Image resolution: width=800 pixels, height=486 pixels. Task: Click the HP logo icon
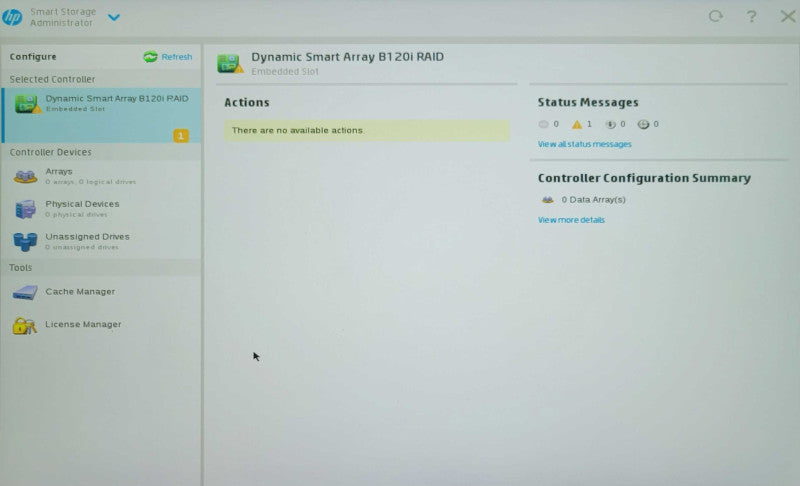[12, 17]
